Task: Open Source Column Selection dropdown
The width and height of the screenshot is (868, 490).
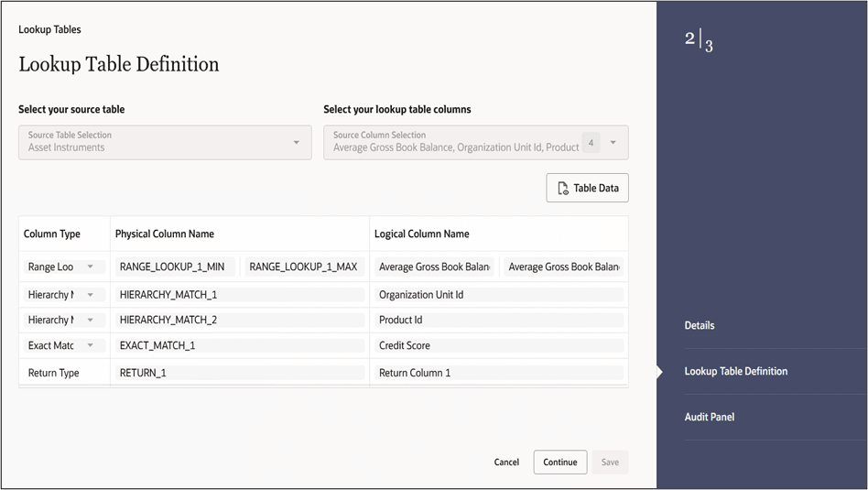Action: pos(475,142)
